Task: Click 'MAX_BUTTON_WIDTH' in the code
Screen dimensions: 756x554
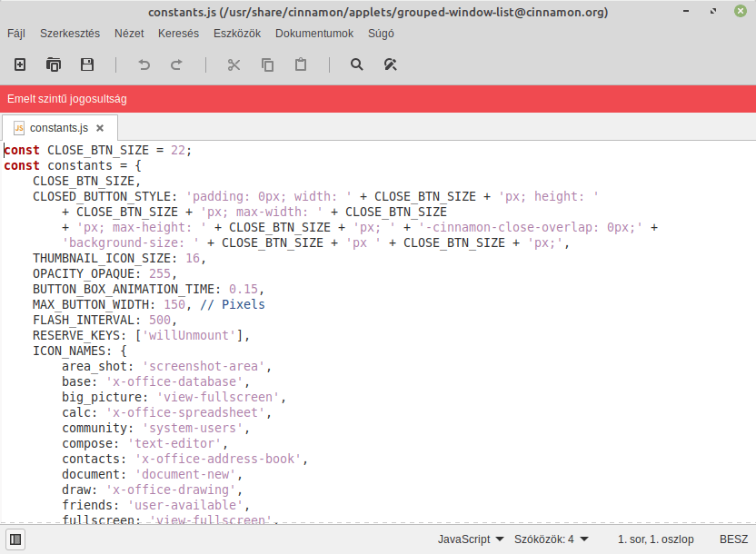Action: coord(91,304)
